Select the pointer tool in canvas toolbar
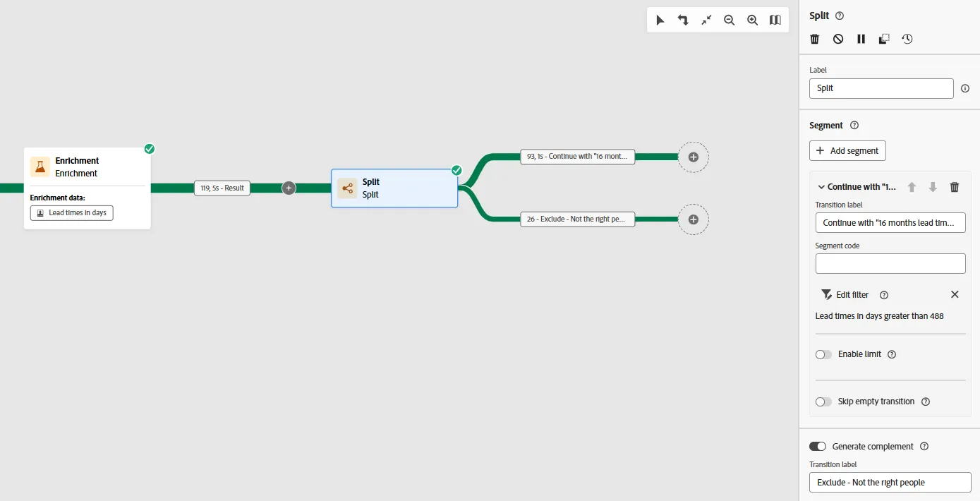The height and width of the screenshot is (501, 980). click(660, 20)
